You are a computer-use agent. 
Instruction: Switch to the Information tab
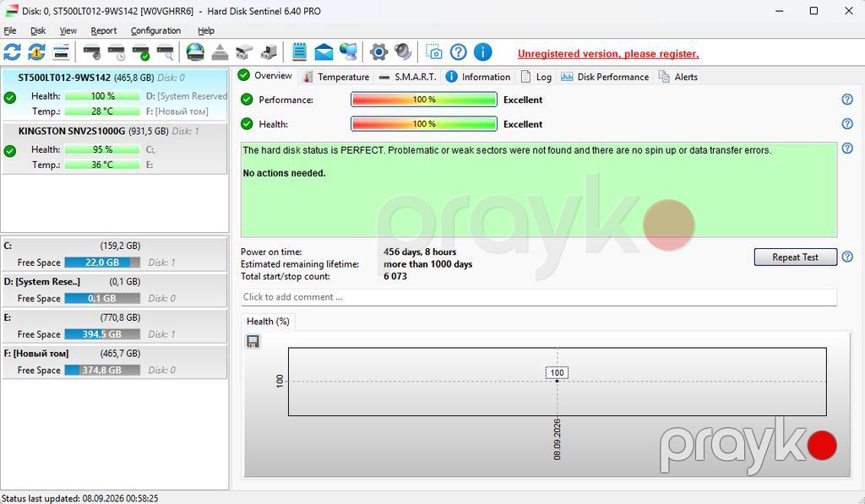(478, 77)
